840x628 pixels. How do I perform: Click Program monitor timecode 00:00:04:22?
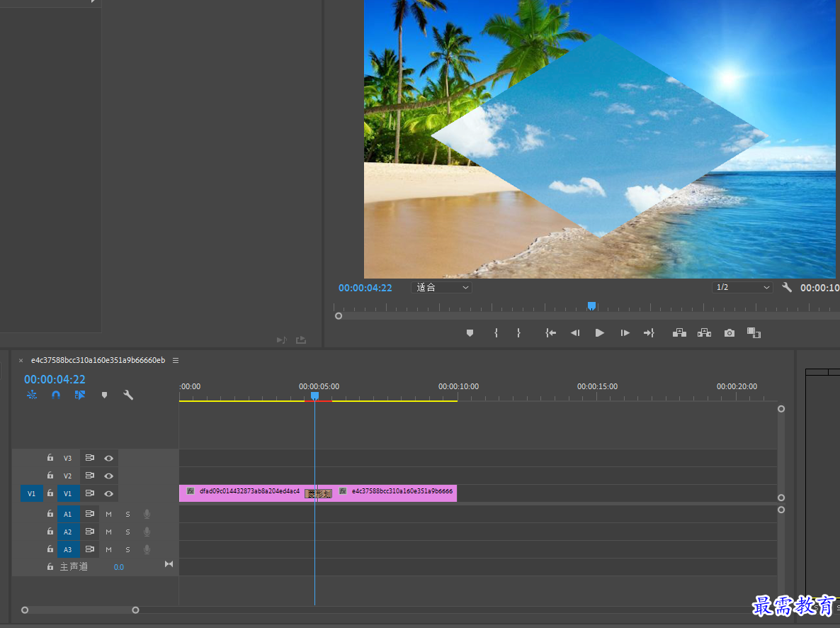(365, 288)
